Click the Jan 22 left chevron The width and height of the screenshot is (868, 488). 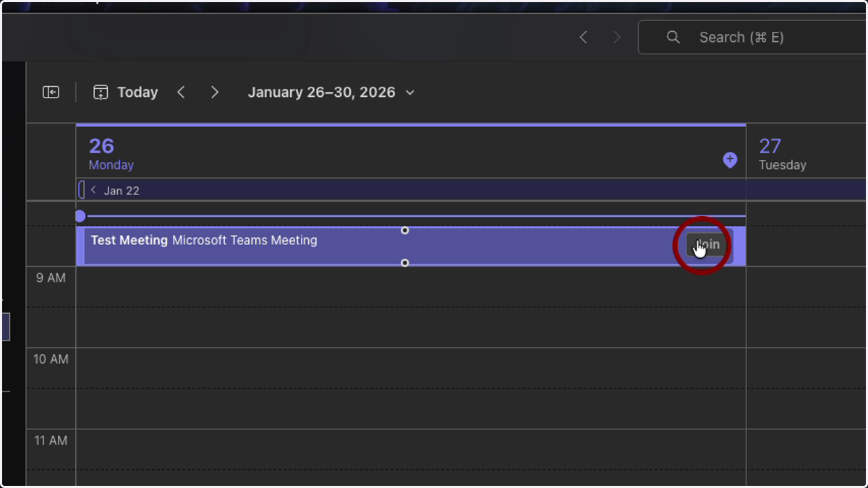tap(93, 190)
